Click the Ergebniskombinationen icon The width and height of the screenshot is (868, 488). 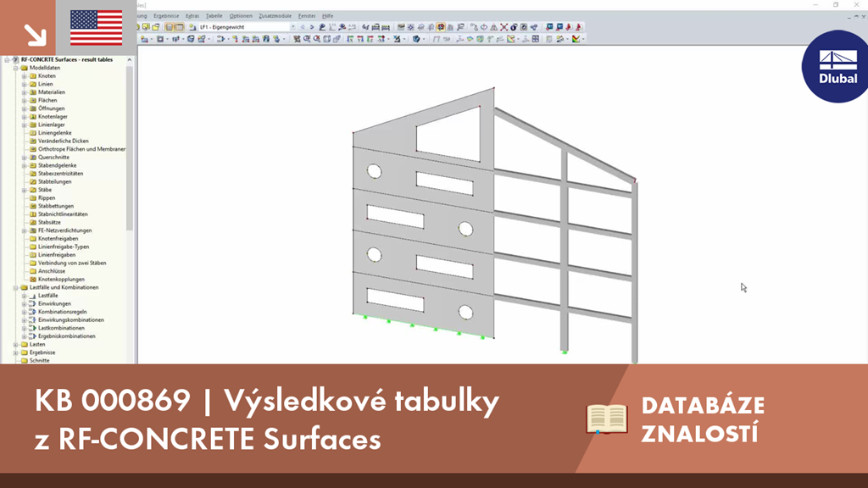[x=33, y=336]
